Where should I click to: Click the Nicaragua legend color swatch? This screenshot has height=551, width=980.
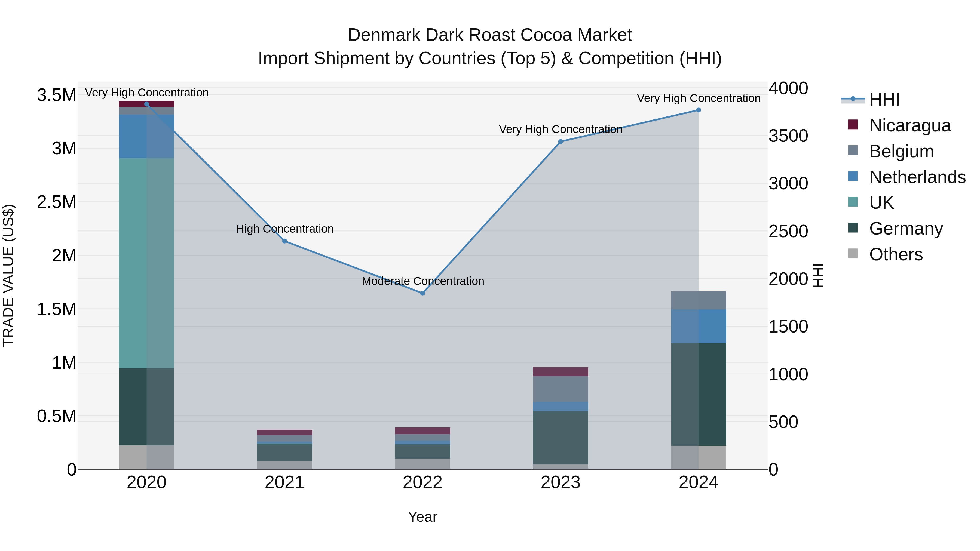[853, 125]
